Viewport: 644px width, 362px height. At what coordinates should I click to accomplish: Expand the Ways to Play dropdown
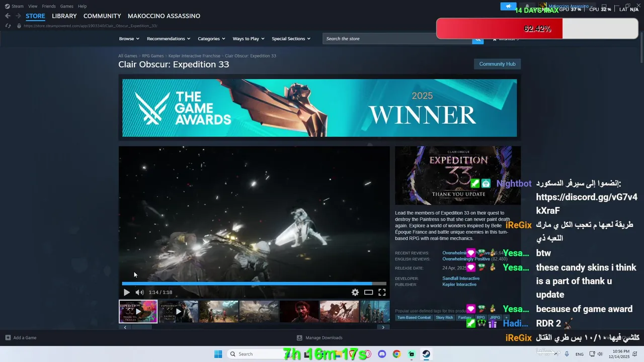pos(249,39)
